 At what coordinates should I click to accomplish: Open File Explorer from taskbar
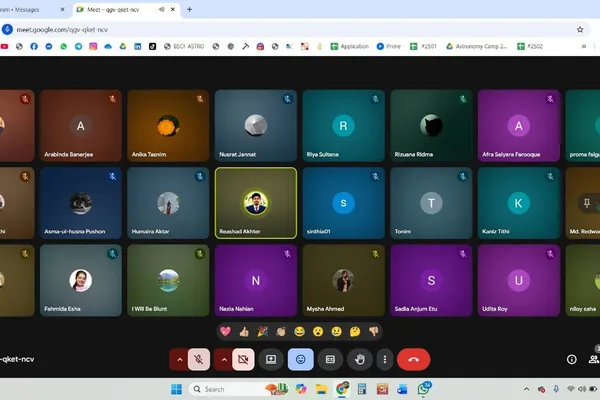321,389
